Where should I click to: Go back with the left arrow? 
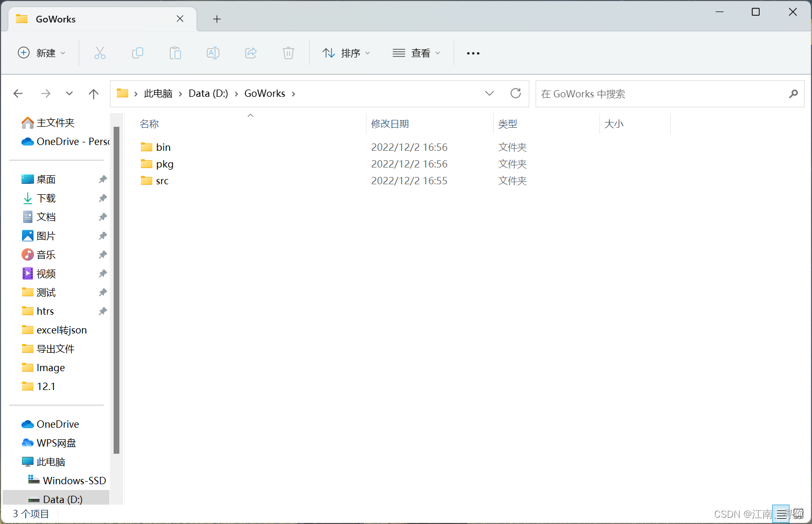click(18, 94)
